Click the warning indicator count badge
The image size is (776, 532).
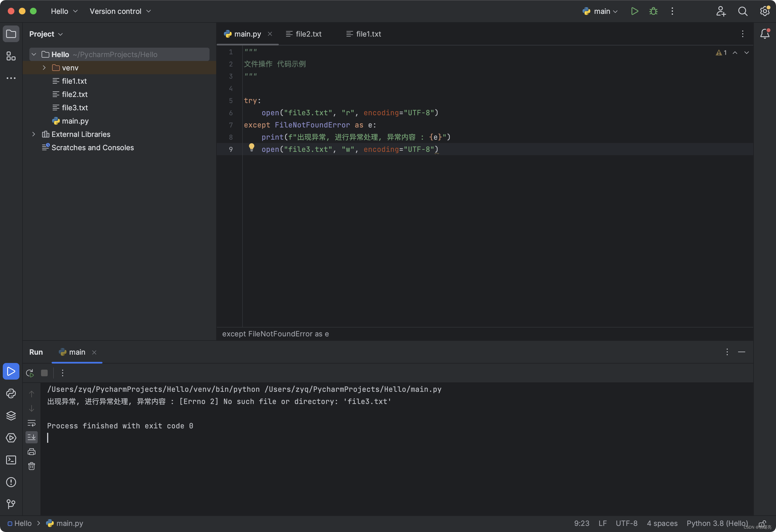pos(722,52)
